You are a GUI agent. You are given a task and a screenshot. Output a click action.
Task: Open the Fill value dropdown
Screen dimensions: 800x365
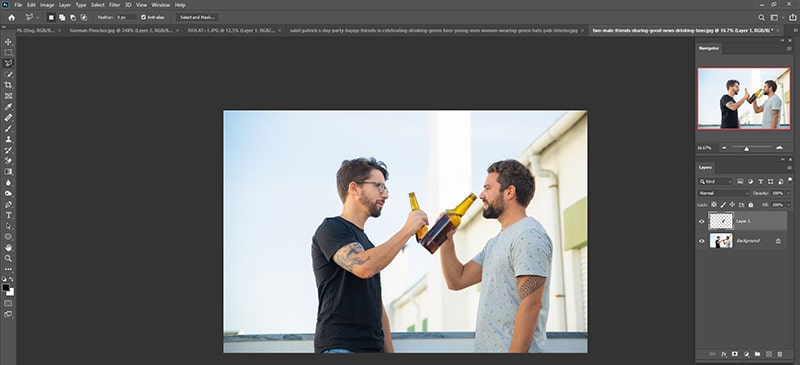pyautogui.click(x=788, y=205)
